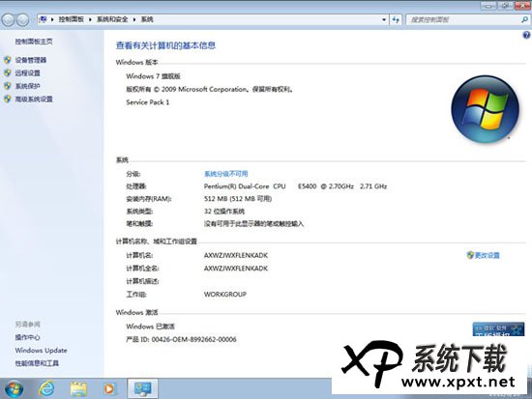
Task: Click the shield icon beside 高级系统设置
Action: (x=8, y=99)
